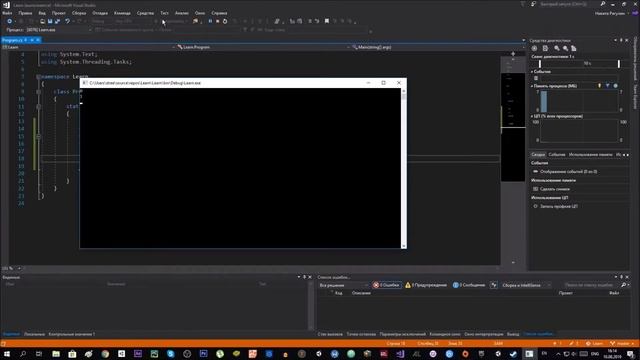This screenshot has width=640, height=360.
Task: Toggle the 0 Ошибки errors filter
Action: [386, 285]
